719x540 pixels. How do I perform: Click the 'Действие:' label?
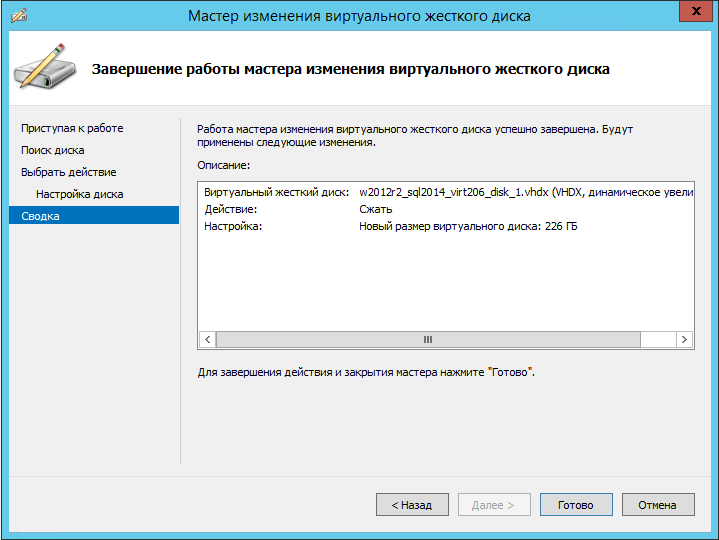[231, 209]
